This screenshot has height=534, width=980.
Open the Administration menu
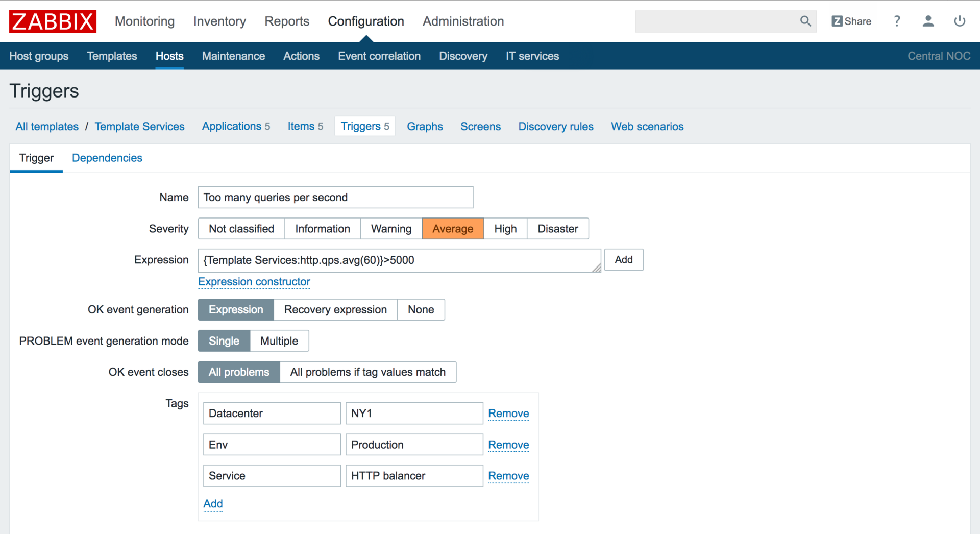coord(463,21)
